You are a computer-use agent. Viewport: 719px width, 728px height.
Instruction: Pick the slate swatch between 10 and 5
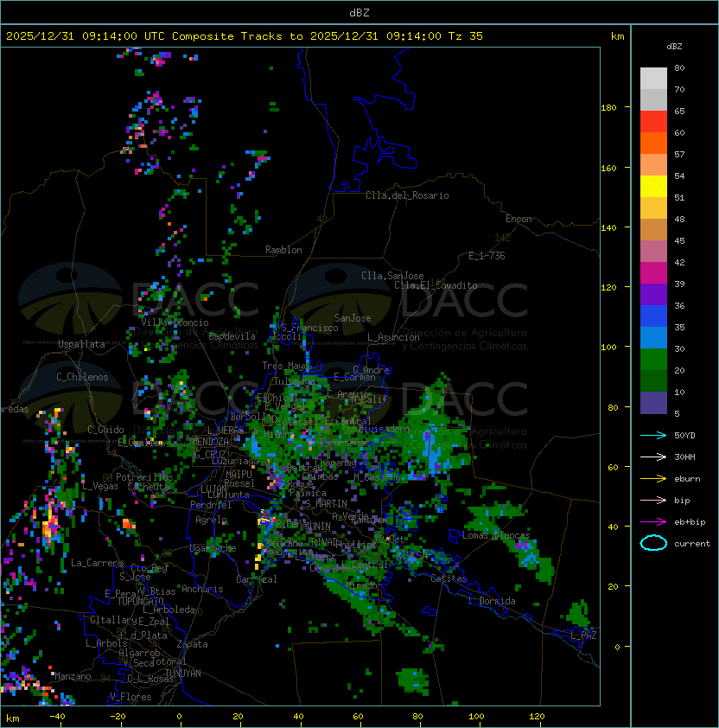[653, 403]
